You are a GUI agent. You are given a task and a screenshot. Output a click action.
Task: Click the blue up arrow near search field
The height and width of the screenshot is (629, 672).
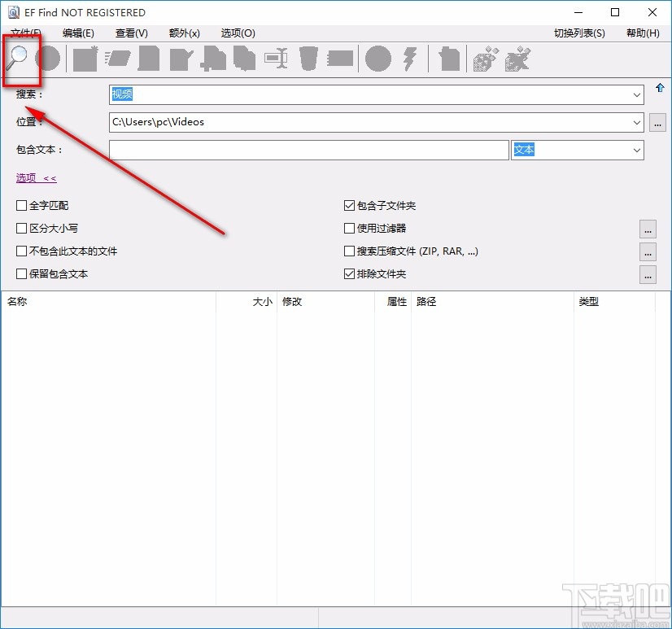(x=661, y=88)
